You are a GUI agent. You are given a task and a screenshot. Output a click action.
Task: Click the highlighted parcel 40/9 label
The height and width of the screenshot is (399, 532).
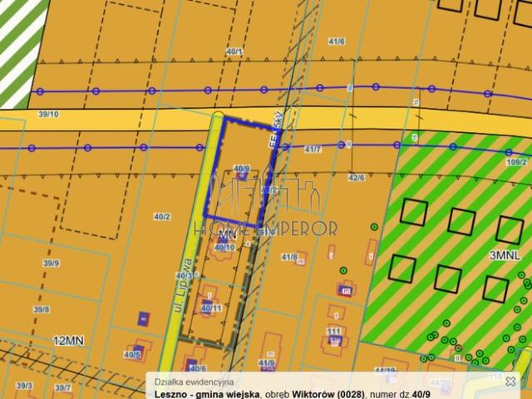242,169
